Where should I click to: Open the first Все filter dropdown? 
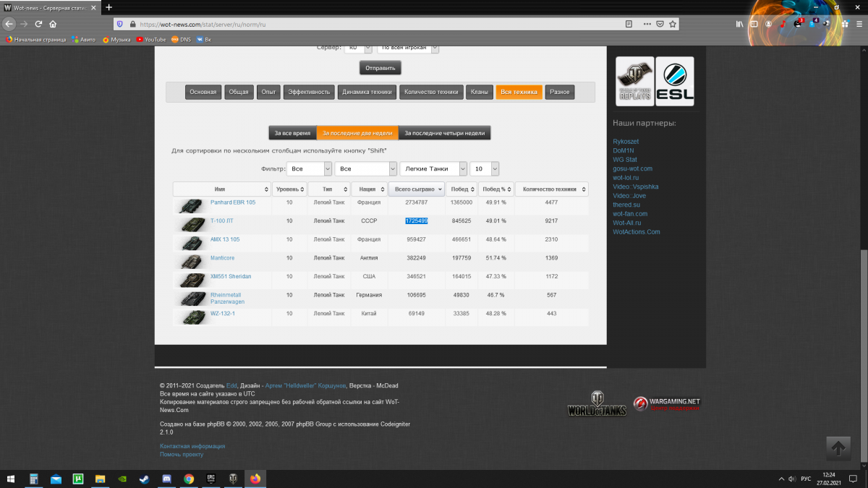click(308, 168)
